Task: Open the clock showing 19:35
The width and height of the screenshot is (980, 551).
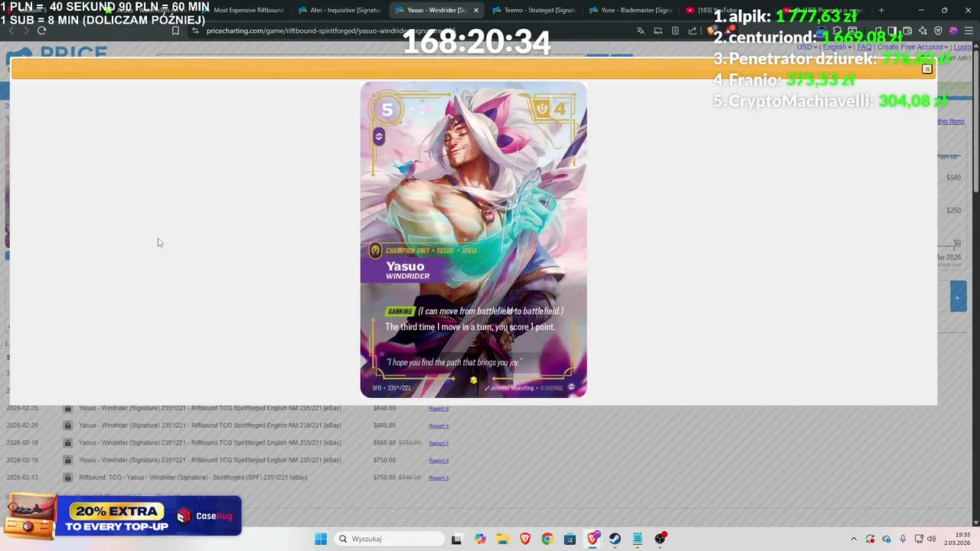Action: click(957, 539)
